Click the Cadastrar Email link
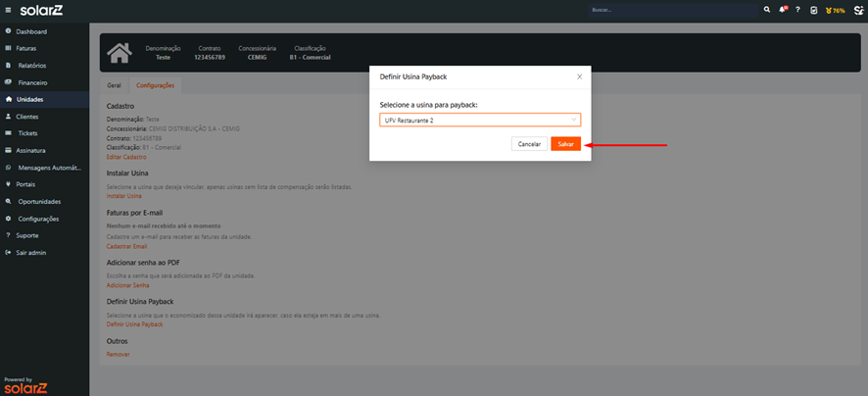The width and height of the screenshot is (868, 396). click(126, 246)
